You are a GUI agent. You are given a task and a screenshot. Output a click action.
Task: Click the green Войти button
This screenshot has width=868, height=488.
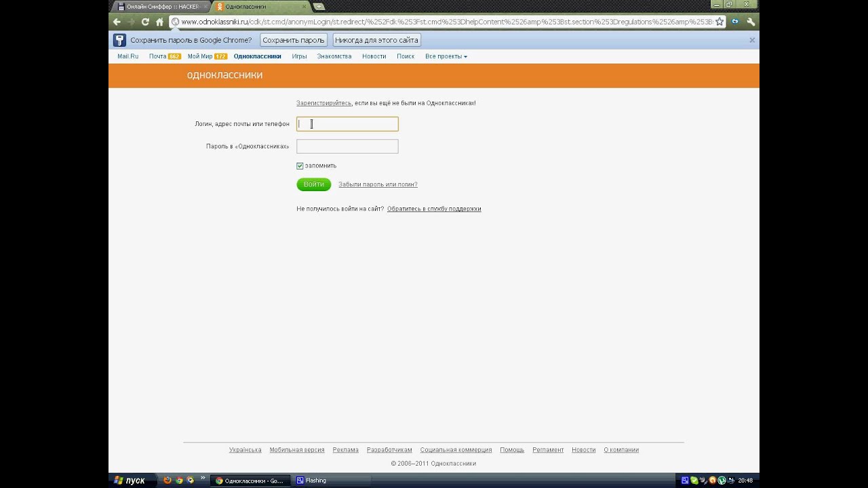tap(313, 184)
